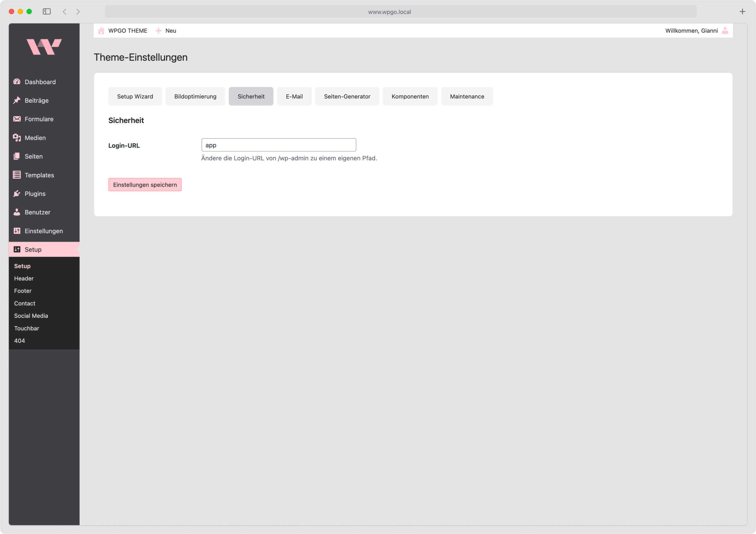Open the Seiten-Generator tab
756x534 pixels.
(x=347, y=96)
